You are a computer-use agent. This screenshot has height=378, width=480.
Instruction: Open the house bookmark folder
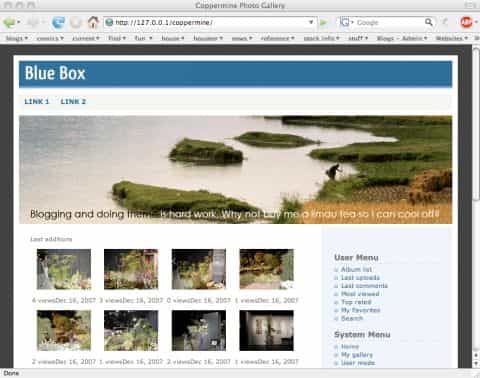pos(173,38)
